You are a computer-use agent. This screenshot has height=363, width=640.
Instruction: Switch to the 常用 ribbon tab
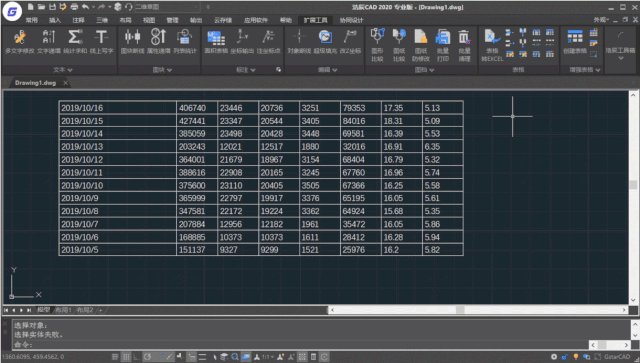point(31,20)
